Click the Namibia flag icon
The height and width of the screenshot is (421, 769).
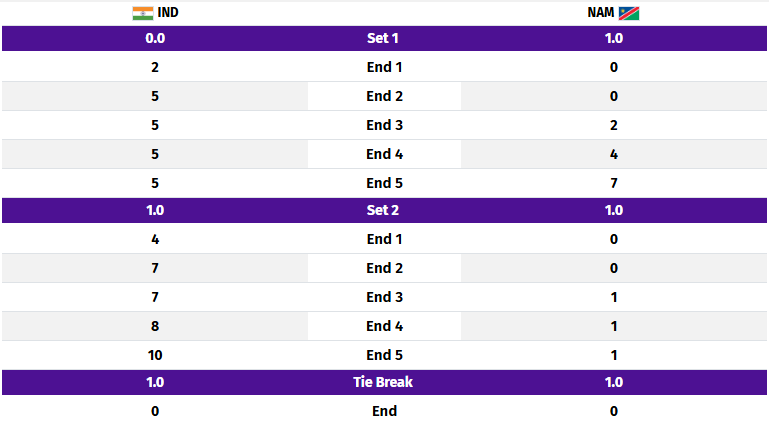(629, 13)
